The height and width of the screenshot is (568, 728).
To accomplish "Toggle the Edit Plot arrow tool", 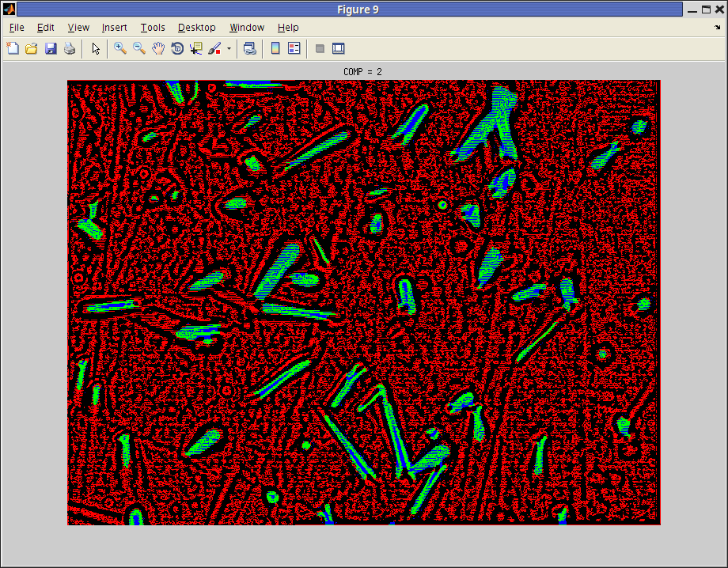I will (x=96, y=48).
